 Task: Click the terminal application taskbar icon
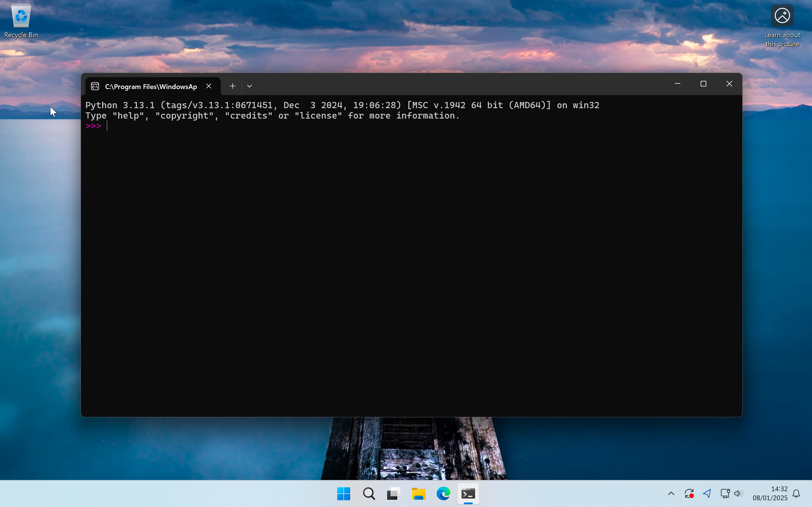467,493
